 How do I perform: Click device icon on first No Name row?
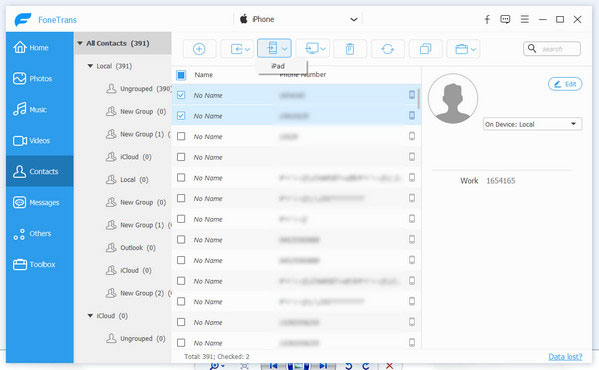click(412, 95)
